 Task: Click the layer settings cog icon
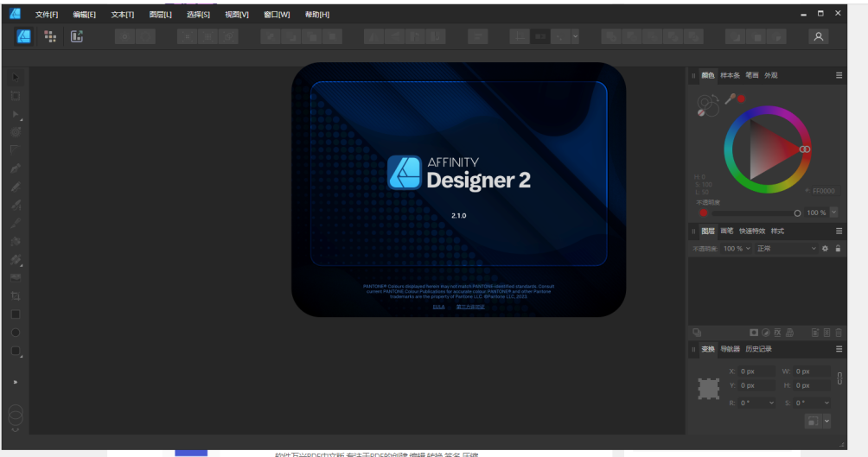[825, 249]
